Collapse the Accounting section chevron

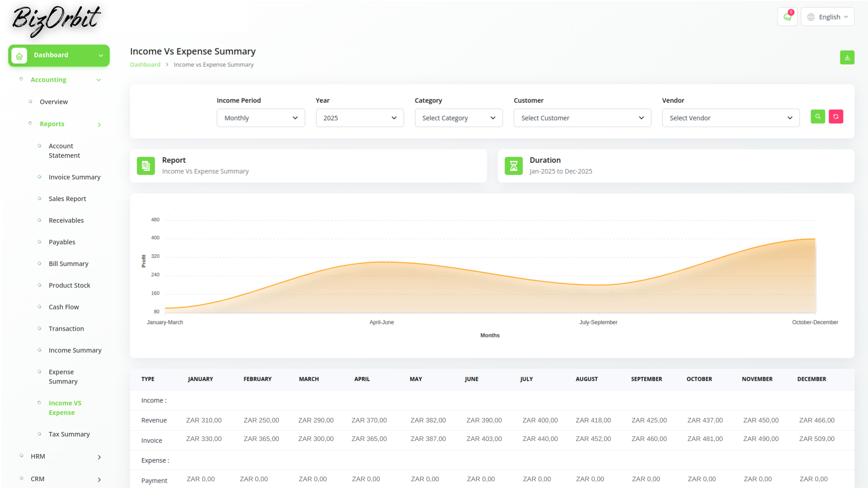99,80
